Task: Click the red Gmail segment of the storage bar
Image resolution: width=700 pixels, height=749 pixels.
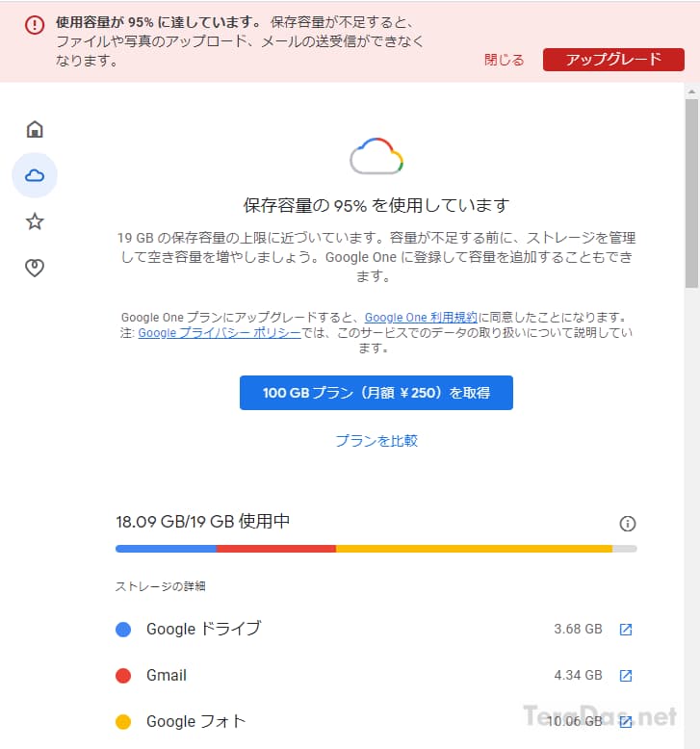Action: pyautogui.click(x=276, y=549)
